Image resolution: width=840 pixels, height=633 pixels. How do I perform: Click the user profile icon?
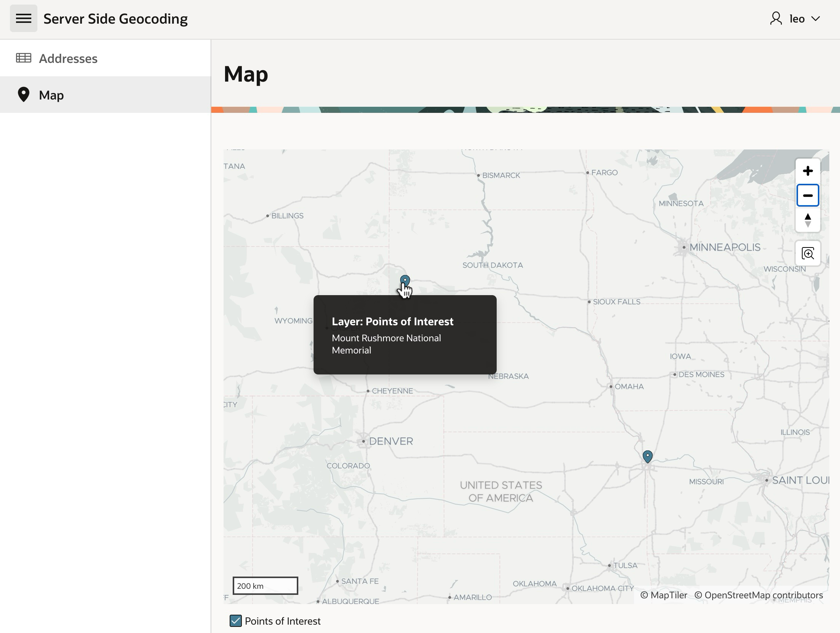coord(776,19)
